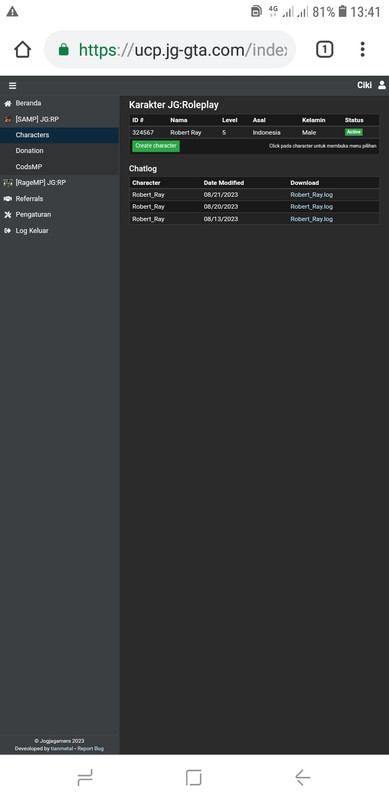Tap the Android recent apps button
The width and height of the screenshot is (389, 800).
click(x=85, y=778)
